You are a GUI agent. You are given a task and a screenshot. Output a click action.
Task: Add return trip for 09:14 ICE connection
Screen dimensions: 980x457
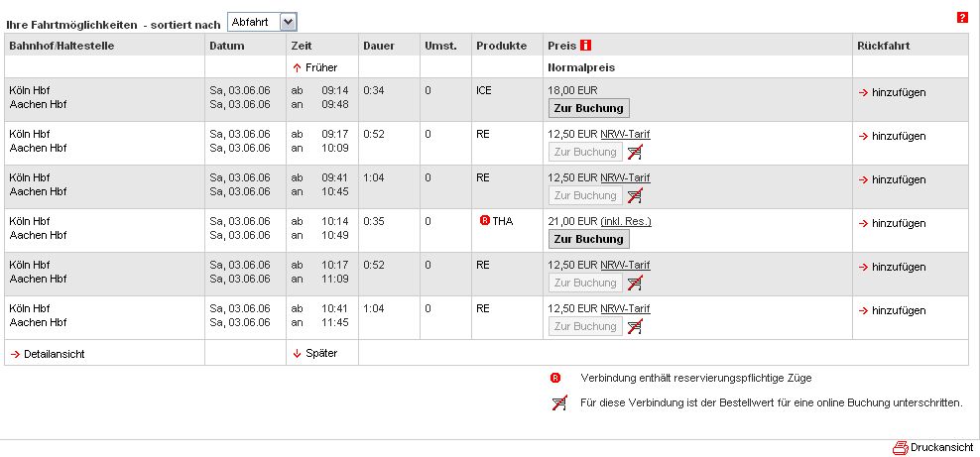(893, 92)
